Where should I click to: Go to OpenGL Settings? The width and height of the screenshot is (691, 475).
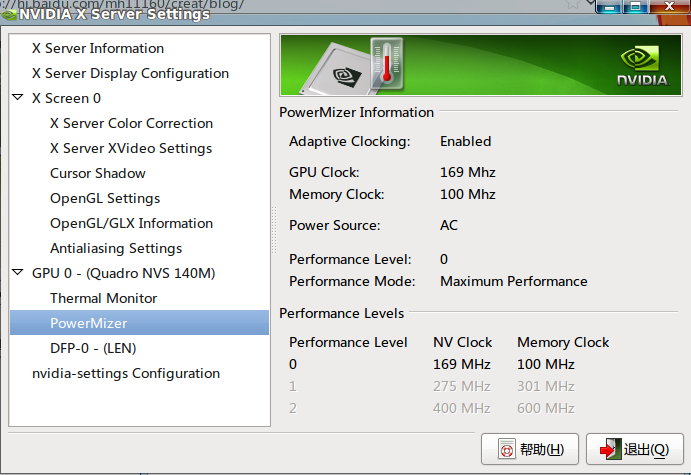[x=105, y=198]
